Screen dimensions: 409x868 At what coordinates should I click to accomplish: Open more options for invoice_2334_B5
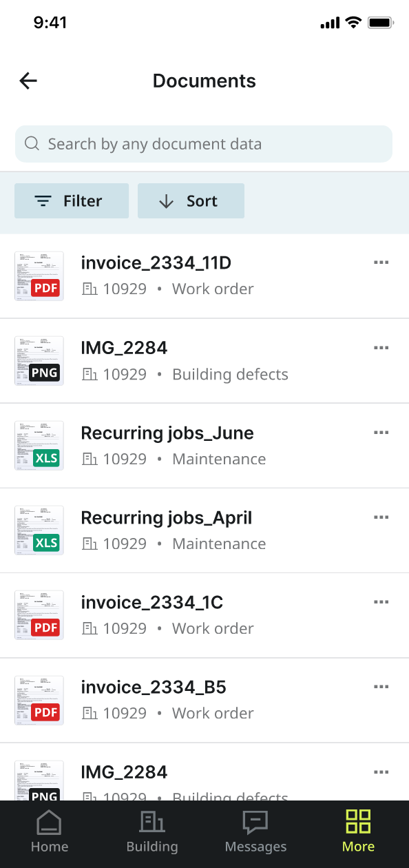click(381, 686)
